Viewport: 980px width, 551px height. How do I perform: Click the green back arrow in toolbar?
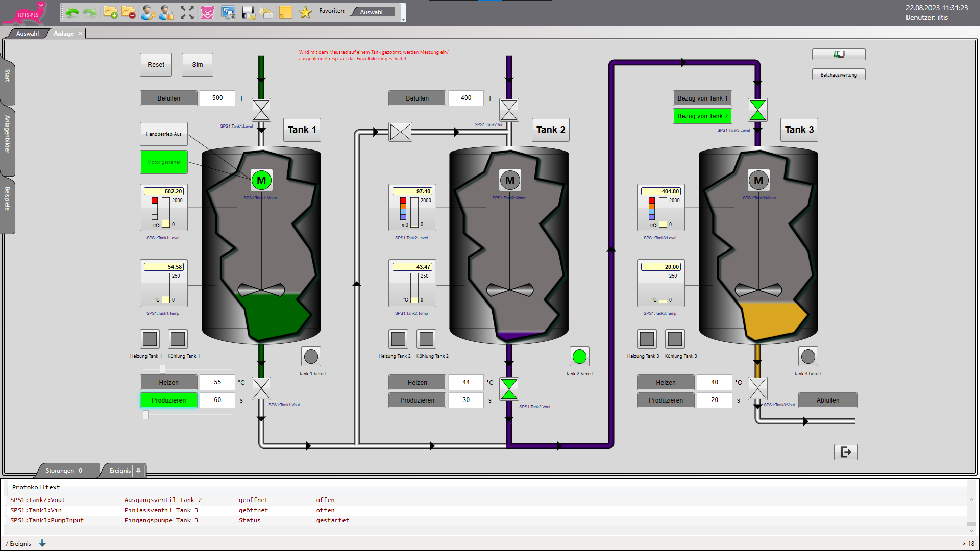pos(72,13)
